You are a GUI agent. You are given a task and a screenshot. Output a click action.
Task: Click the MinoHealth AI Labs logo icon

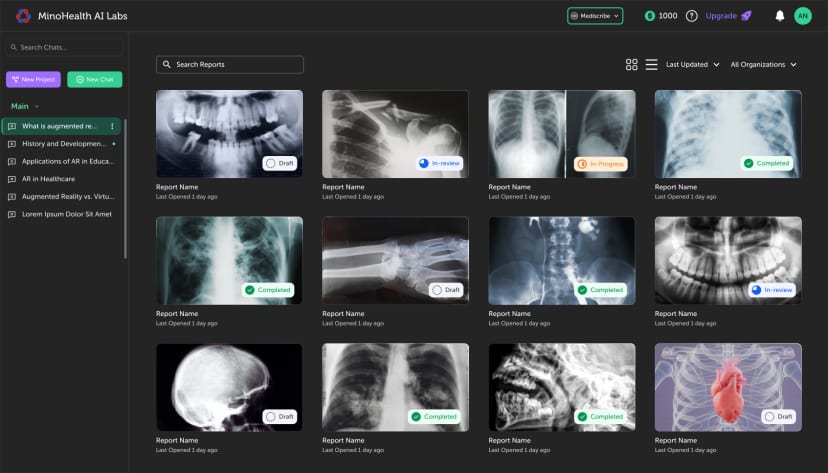23,16
